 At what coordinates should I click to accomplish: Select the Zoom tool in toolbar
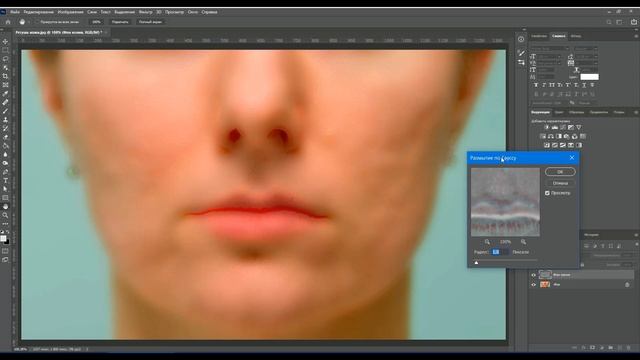click(x=5, y=215)
